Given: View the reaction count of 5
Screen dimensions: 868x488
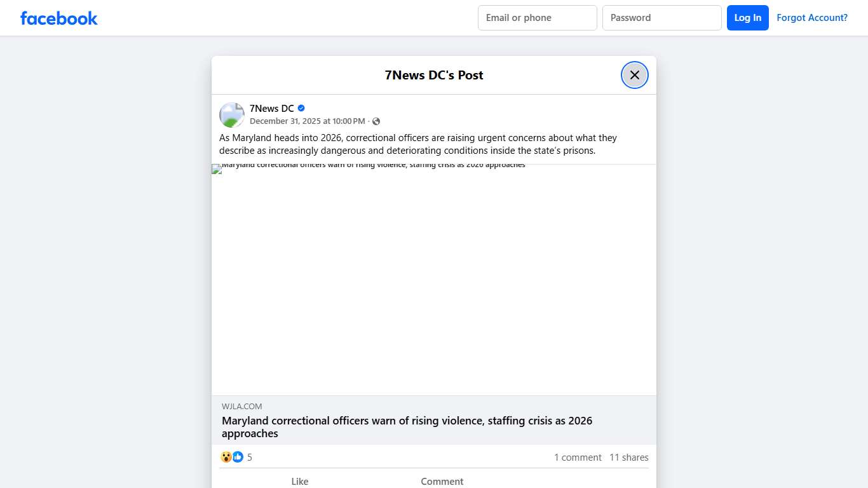Looking at the screenshot, I should tap(250, 457).
